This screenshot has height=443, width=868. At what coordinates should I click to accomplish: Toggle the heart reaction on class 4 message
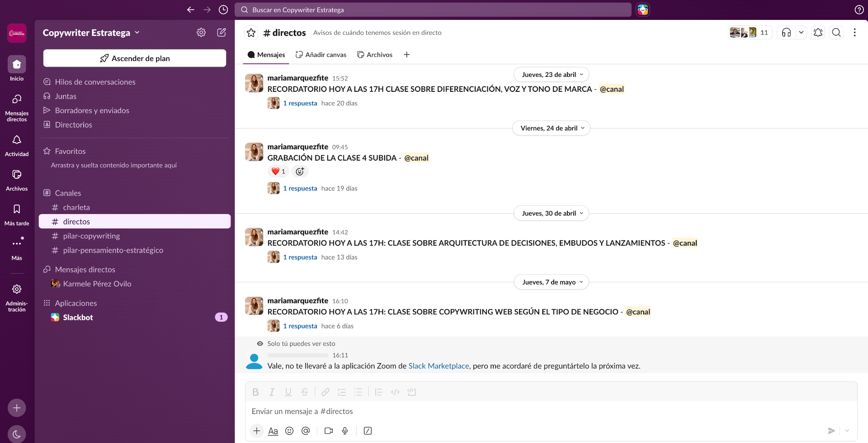tap(278, 171)
